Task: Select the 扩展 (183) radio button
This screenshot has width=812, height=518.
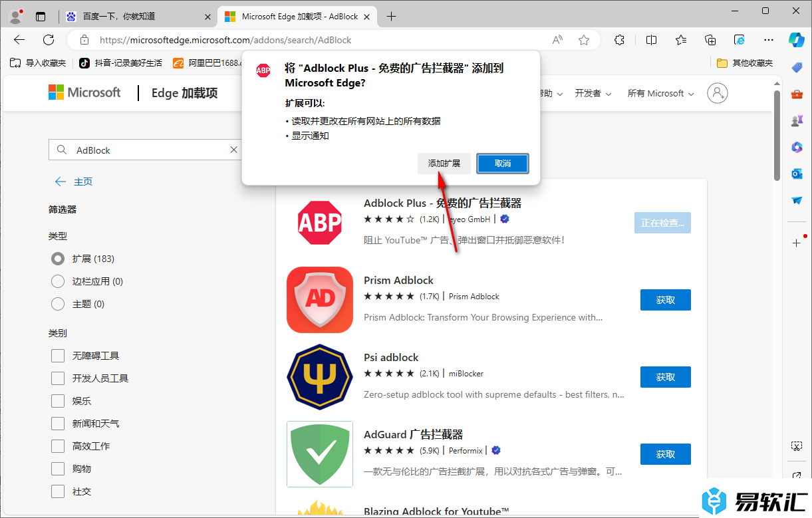Action: point(58,259)
